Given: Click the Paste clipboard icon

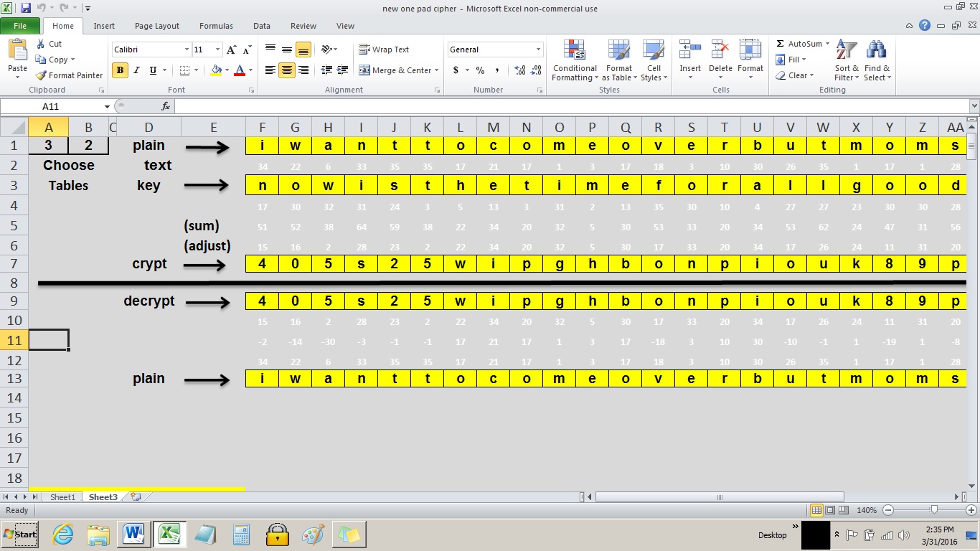Looking at the screenshot, I should 17,50.
